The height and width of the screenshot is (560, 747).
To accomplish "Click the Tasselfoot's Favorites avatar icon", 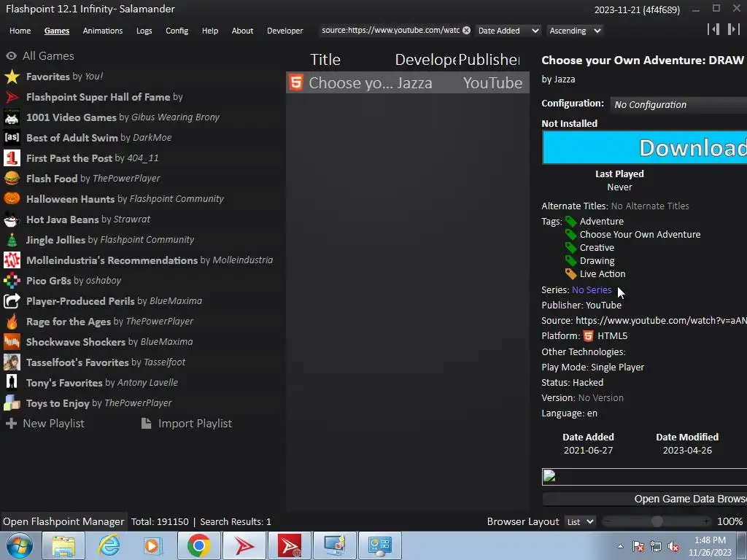I will coord(12,362).
